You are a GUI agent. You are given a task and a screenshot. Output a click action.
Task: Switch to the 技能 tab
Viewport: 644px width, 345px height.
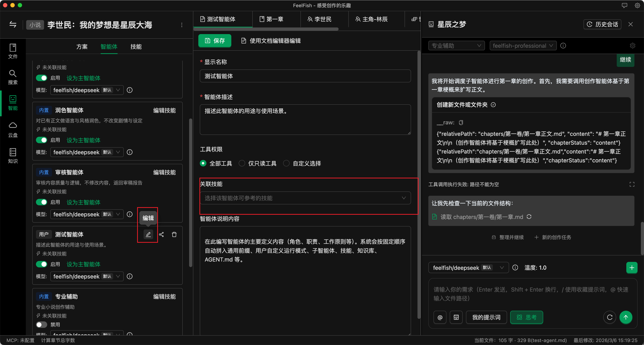136,46
